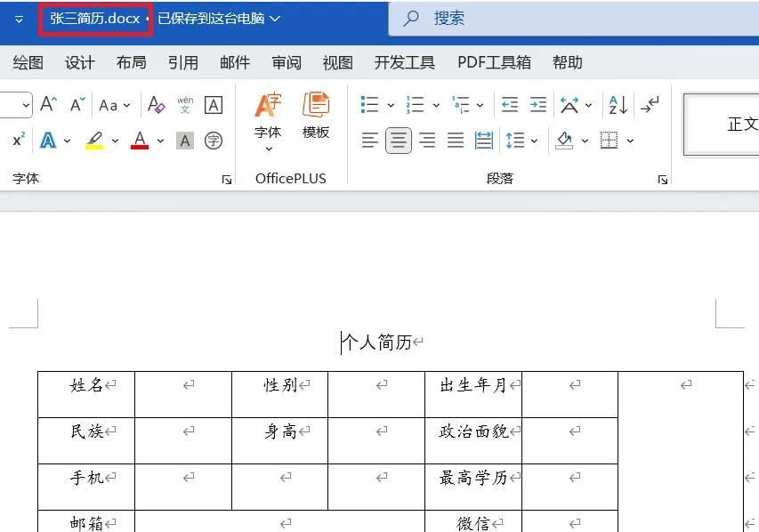This screenshot has width=759, height=532.
Task: Apply yellow text highlight color
Action: (x=94, y=141)
